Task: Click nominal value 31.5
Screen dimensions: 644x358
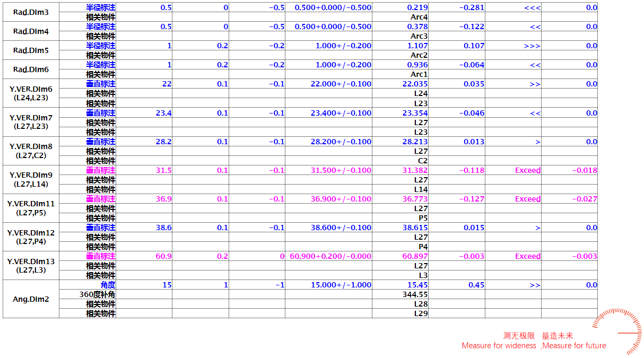Action: (164, 170)
